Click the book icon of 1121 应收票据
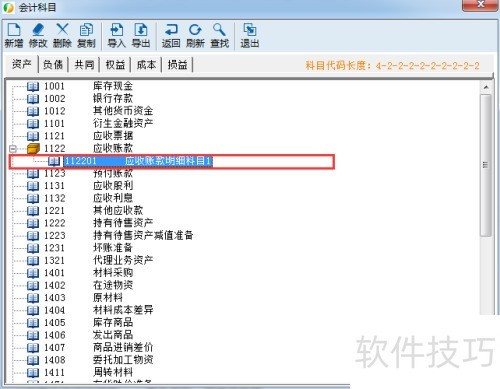 pos(33,136)
